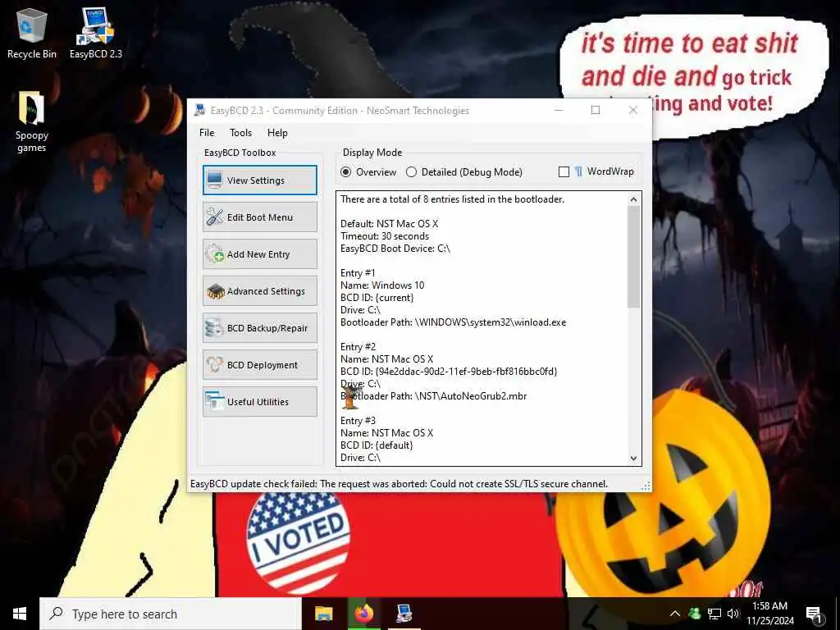This screenshot has width=840, height=630.
Task: Open the View Settings section
Action: tap(260, 180)
